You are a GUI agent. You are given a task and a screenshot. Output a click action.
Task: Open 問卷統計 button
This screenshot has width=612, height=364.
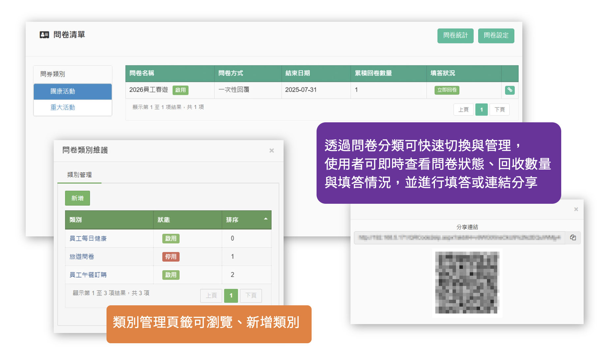click(x=455, y=36)
